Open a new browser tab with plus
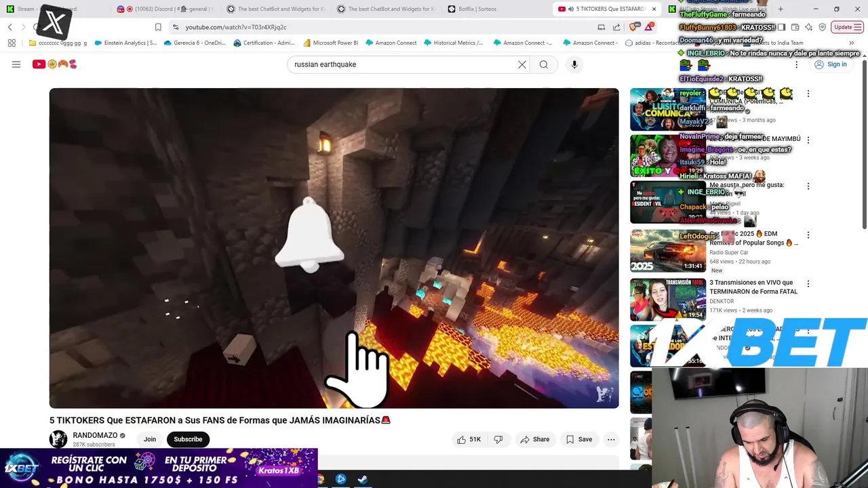 click(781, 9)
